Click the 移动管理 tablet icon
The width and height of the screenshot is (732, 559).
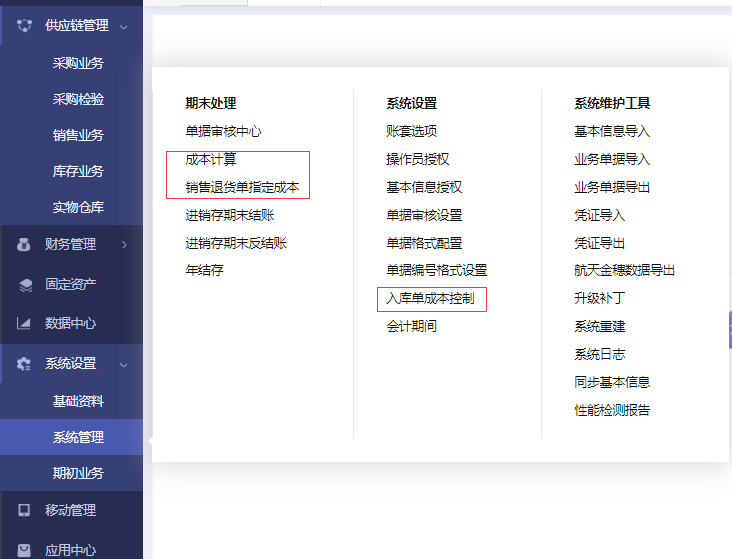click(24, 510)
